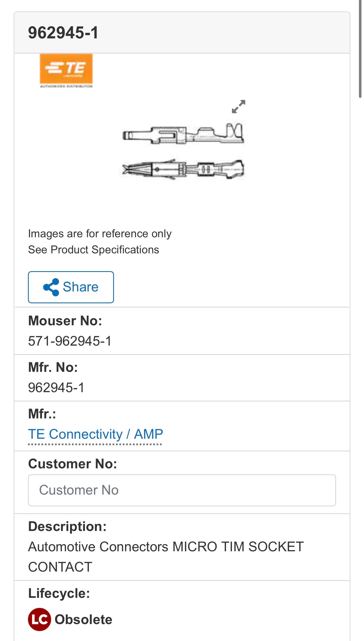Click the See Product Specifications text
The width and height of the screenshot is (364, 641).
93,250
